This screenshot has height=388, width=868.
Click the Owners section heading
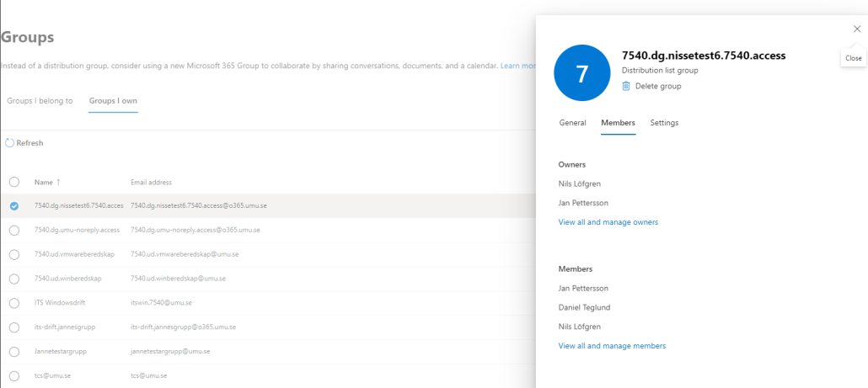tap(572, 165)
